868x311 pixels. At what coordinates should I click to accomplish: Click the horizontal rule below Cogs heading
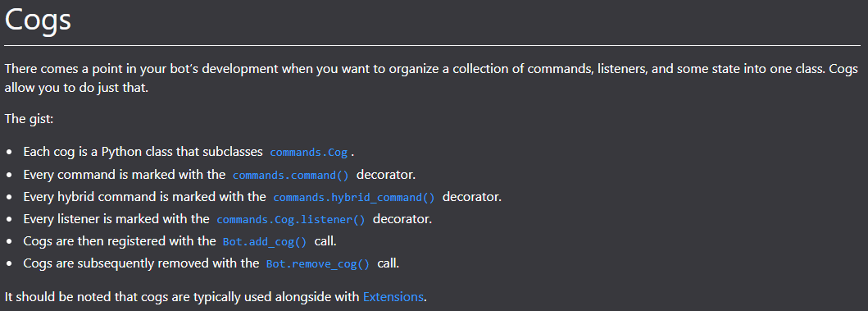[432, 45]
